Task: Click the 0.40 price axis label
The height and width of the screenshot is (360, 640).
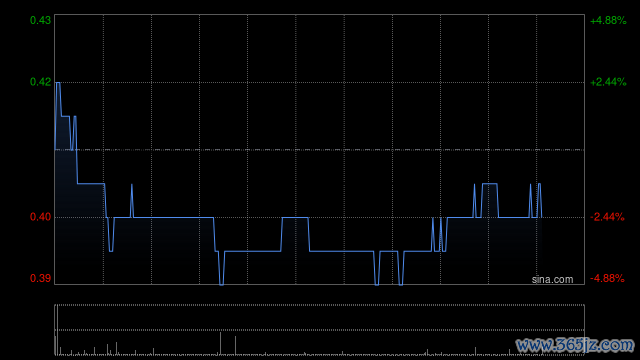Action: (x=40, y=217)
